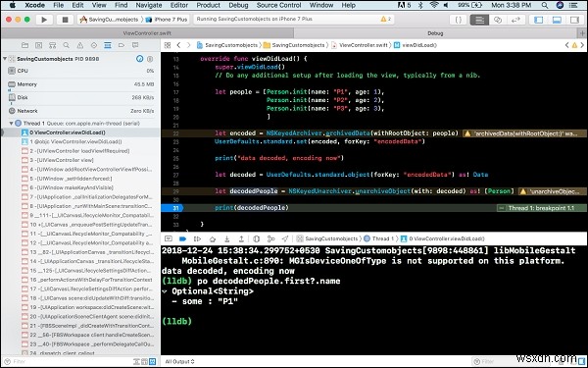Click the unarchiveObject warning annotation on line 29
Image resolution: width=588 pixels, height=368 pixels.
[553, 191]
